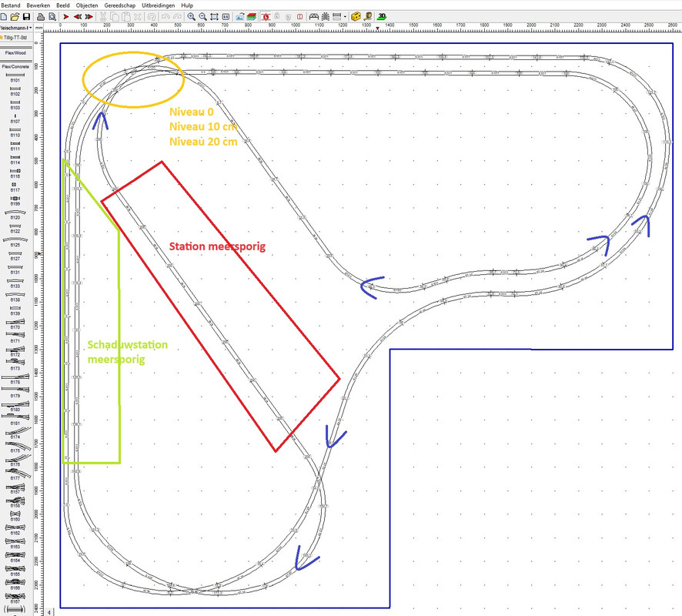Open the Uitbreidingen menu
The height and width of the screenshot is (616, 682).
[x=159, y=5]
